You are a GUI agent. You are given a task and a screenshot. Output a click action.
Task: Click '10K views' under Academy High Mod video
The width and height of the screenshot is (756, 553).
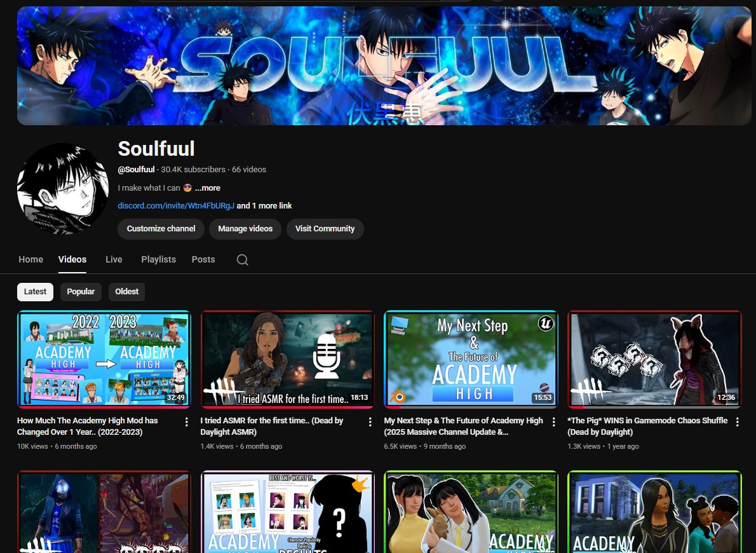32,446
